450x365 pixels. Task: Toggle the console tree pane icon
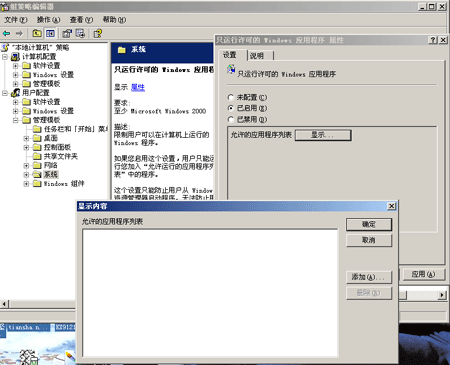click(x=50, y=33)
